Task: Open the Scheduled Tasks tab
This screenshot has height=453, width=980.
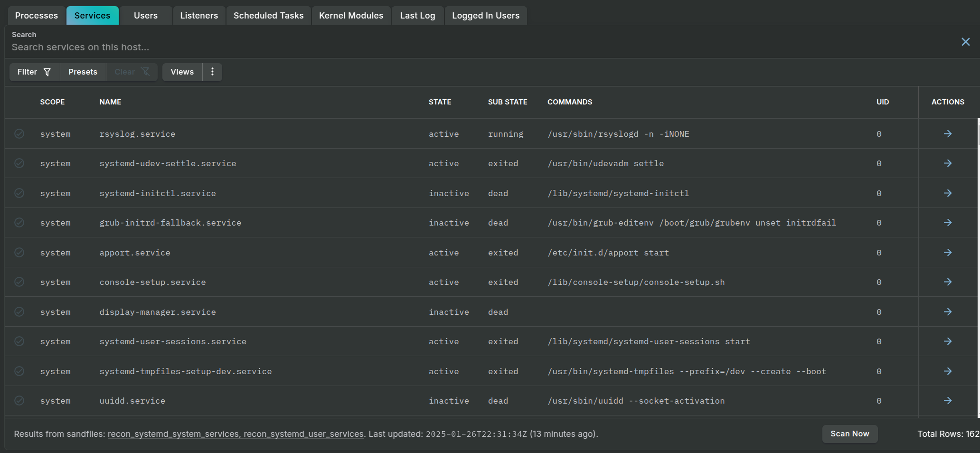Action: pos(268,16)
